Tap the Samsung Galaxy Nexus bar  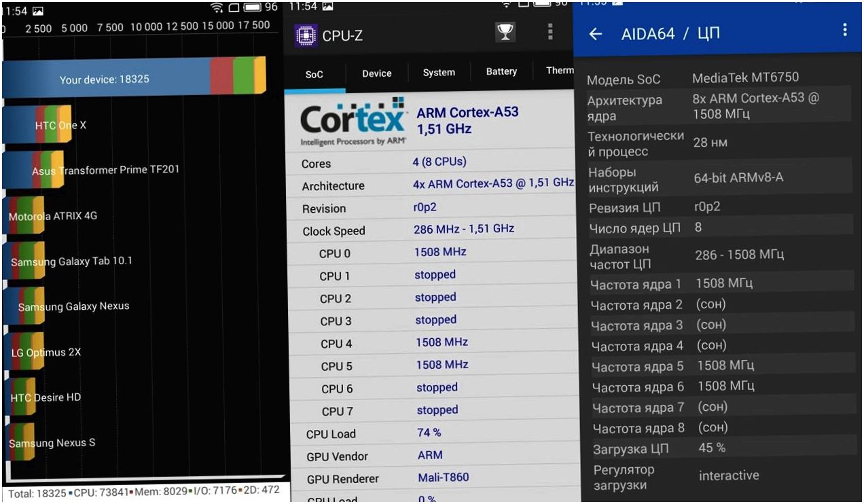pyautogui.click(x=23, y=306)
